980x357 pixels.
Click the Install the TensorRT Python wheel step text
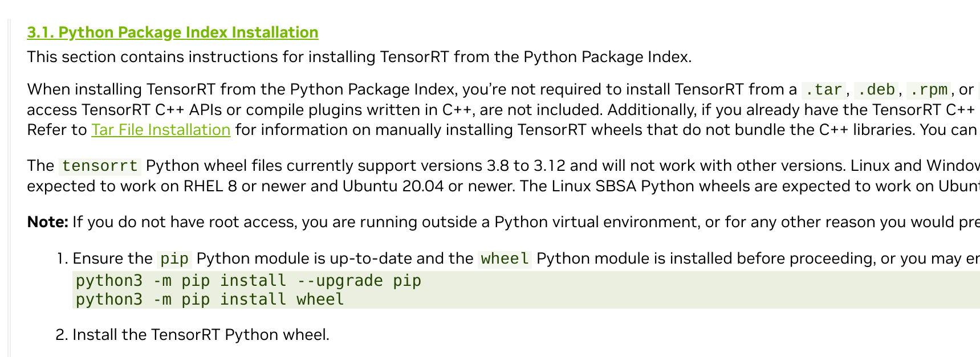point(201,334)
